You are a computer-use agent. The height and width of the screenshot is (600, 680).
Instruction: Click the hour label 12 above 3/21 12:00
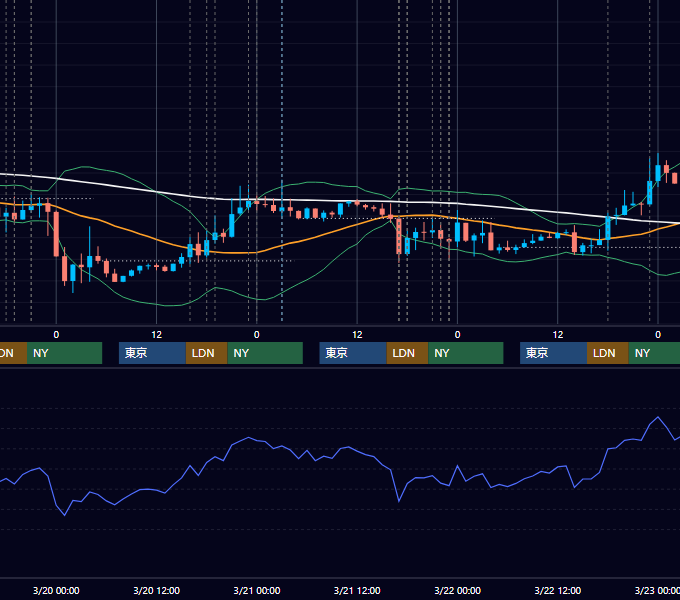tap(357, 335)
